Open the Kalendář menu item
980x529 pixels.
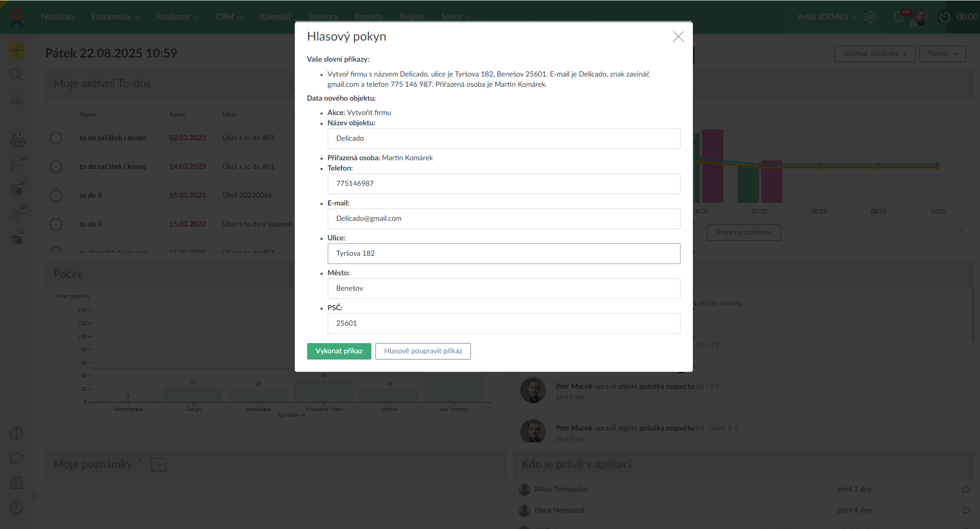tap(275, 17)
